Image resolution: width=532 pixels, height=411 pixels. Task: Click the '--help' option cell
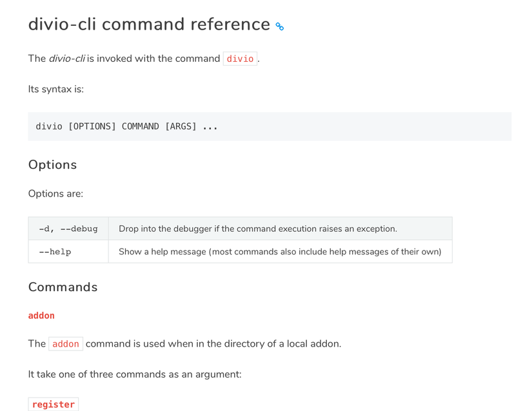coord(68,252)
